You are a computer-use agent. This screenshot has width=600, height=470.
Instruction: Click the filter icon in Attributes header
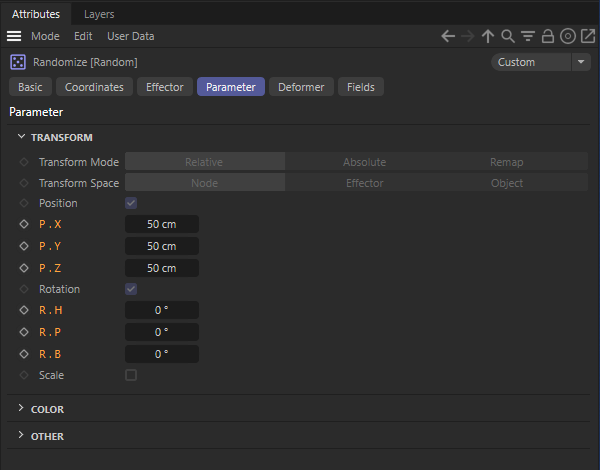tap(528, 36)
